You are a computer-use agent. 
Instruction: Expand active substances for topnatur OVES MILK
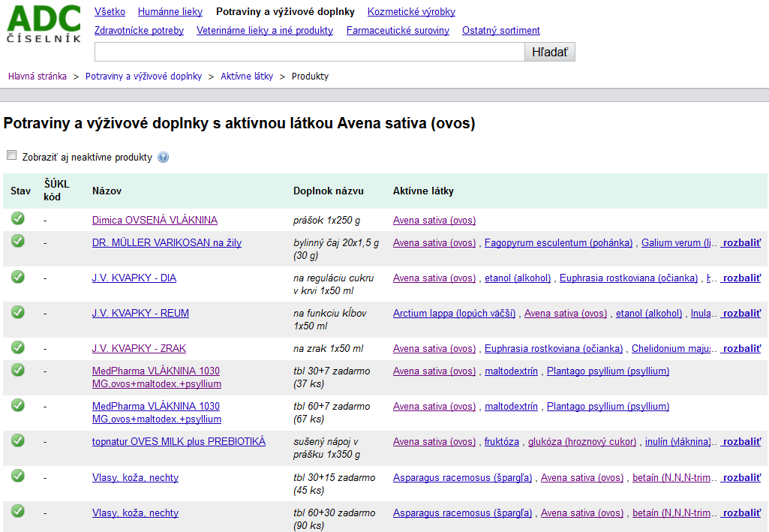[x=741, y=442]
